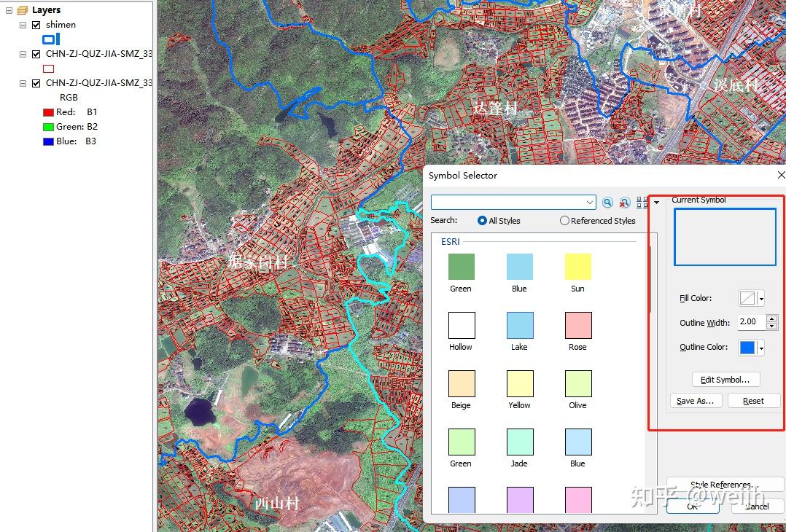Image resolution: width=786 pixels, height=532 pixels.
Task: Select the Beige symbol
Action: pyautogui.click(x=460, y=384)
